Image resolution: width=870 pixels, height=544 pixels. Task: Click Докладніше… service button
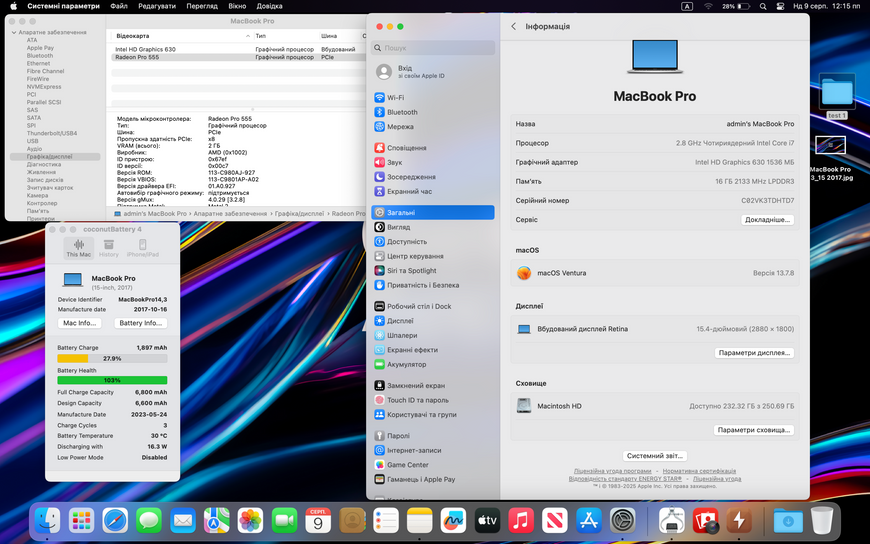(767, 220)
